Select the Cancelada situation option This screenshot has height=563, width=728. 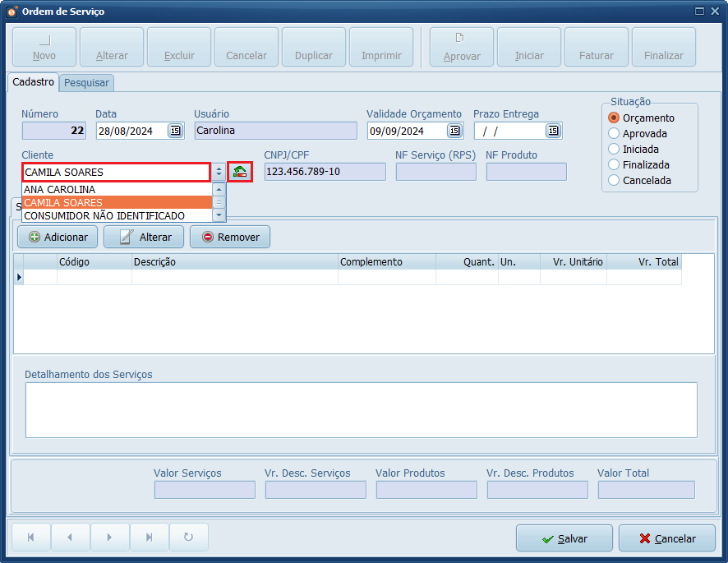[614, 180]
